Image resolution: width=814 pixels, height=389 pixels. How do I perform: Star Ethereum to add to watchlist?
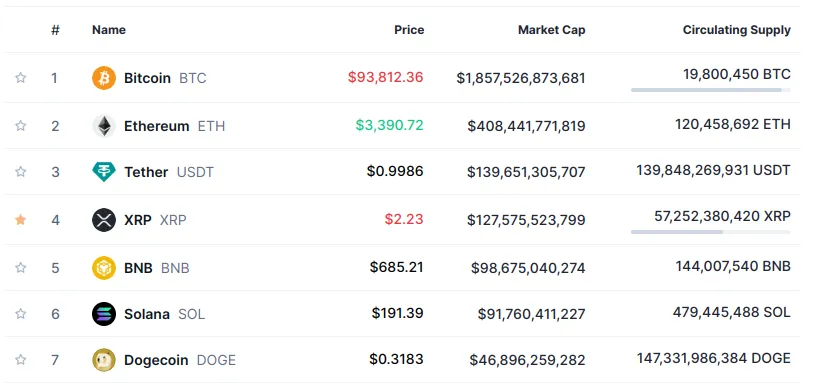20,126
